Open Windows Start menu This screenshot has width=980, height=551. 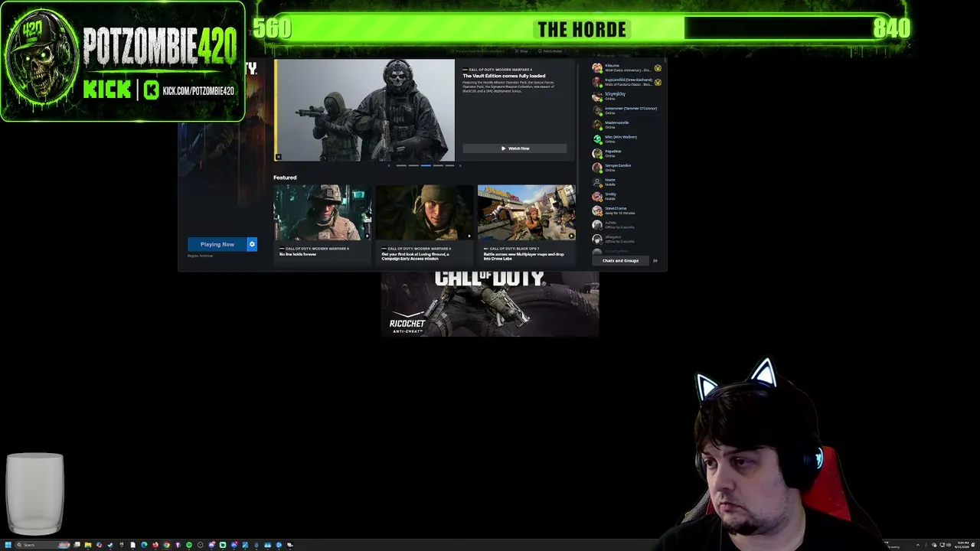[8, 545]
